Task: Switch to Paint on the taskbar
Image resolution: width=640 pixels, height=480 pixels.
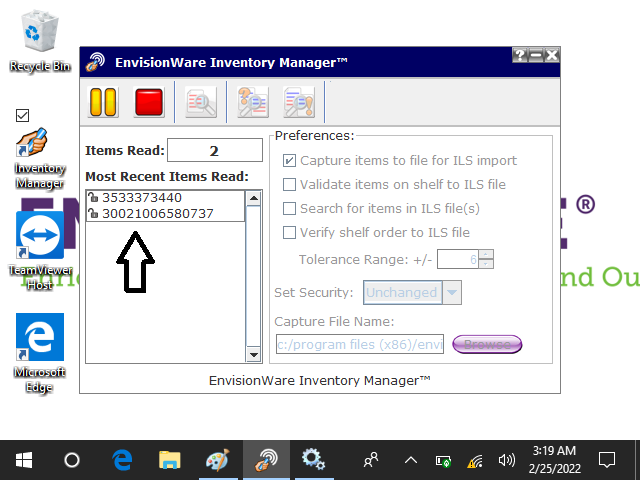Action: tap(218, 460)
